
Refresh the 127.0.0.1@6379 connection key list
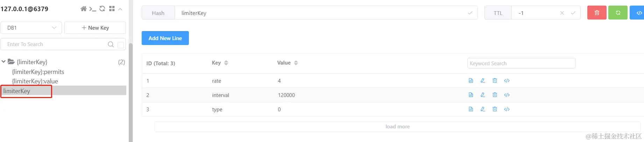point(102,9)
